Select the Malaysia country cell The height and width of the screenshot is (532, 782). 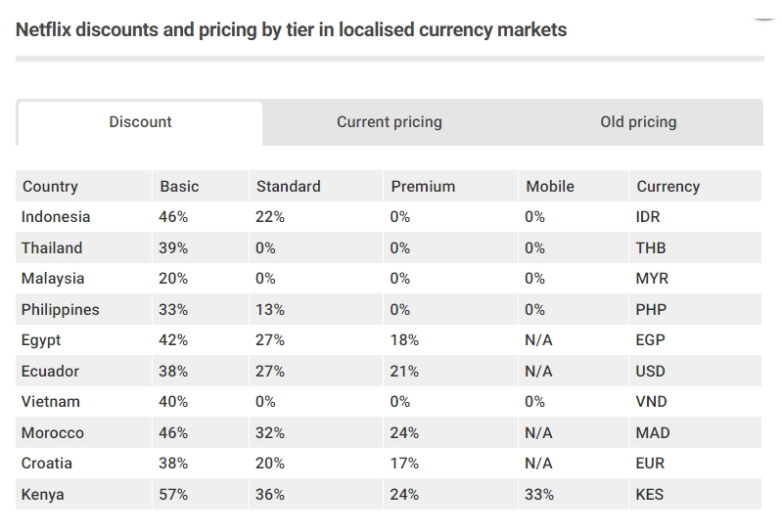pos(53,279)
